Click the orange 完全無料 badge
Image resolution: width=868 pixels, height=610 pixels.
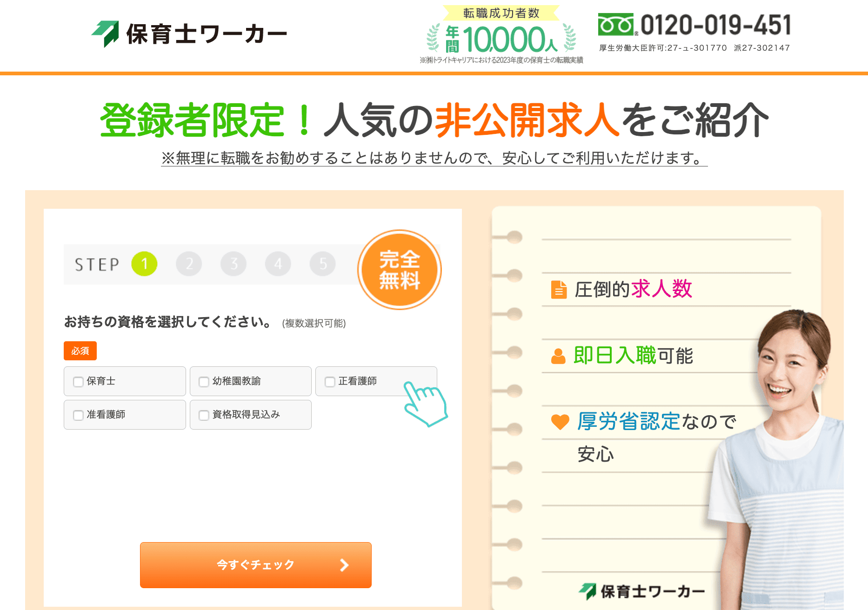coord(399,270)
